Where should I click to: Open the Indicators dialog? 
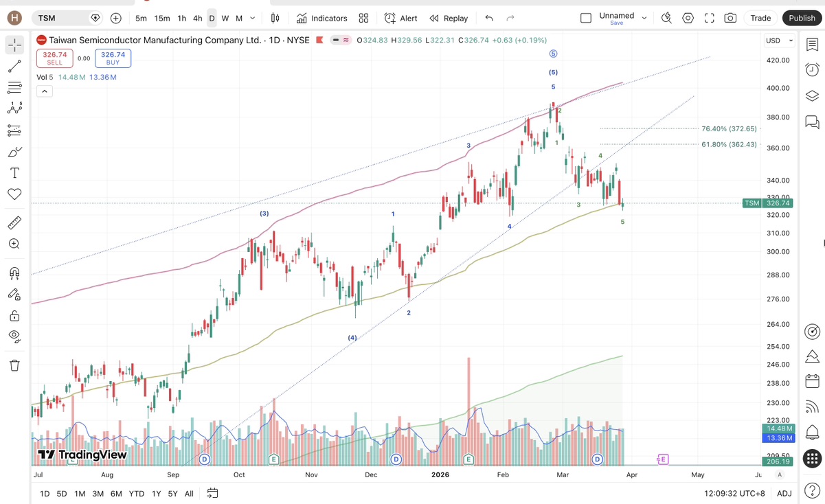tap(321, 18)
